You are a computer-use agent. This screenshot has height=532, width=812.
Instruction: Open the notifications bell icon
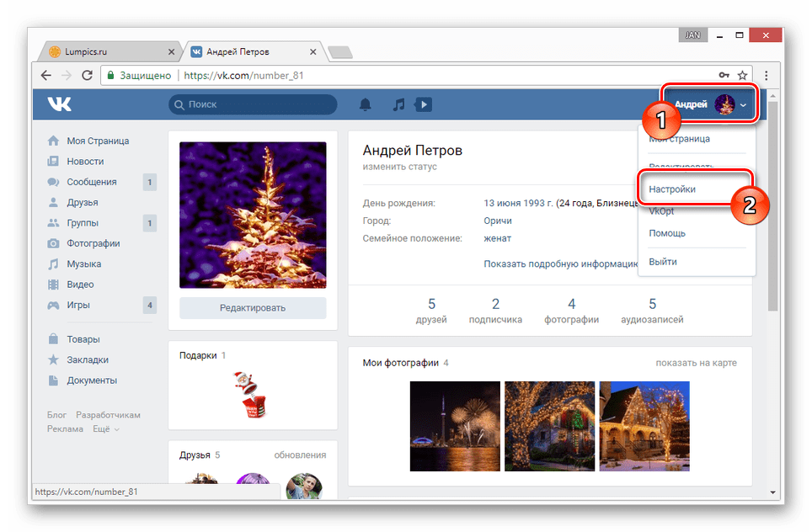tap(365, 104)
